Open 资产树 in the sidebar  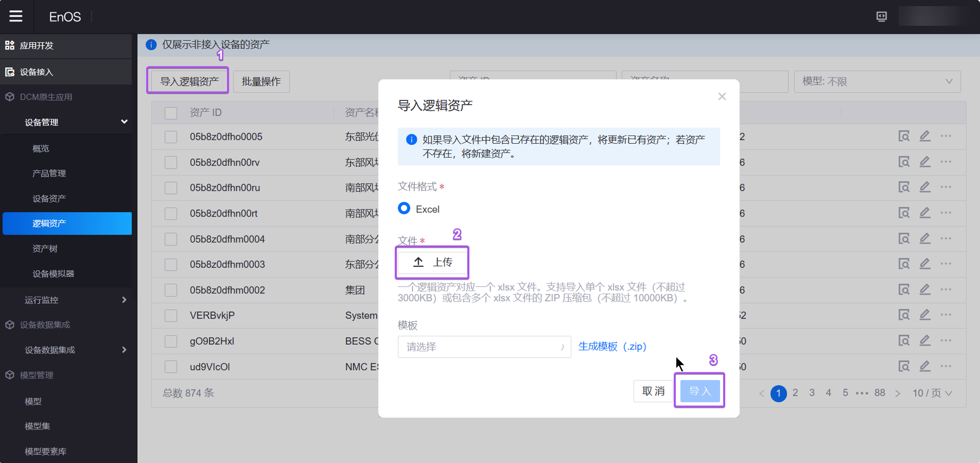pos(45,248)
